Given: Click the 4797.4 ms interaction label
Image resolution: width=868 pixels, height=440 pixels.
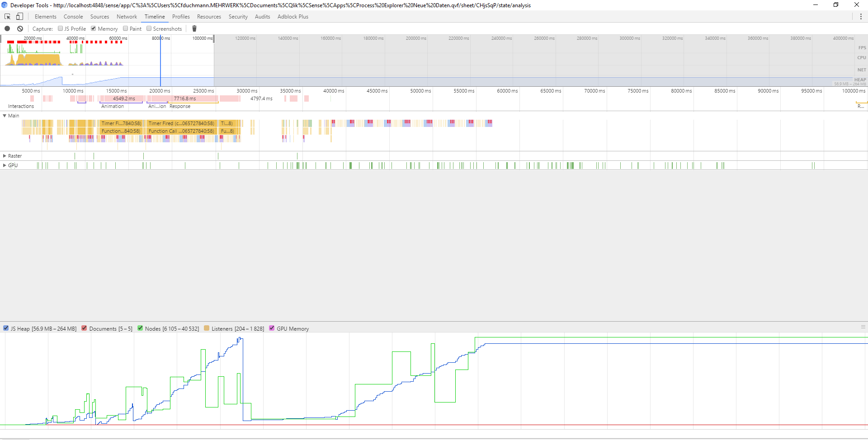Looking at the screenshot, I should (x=261, y=98).
